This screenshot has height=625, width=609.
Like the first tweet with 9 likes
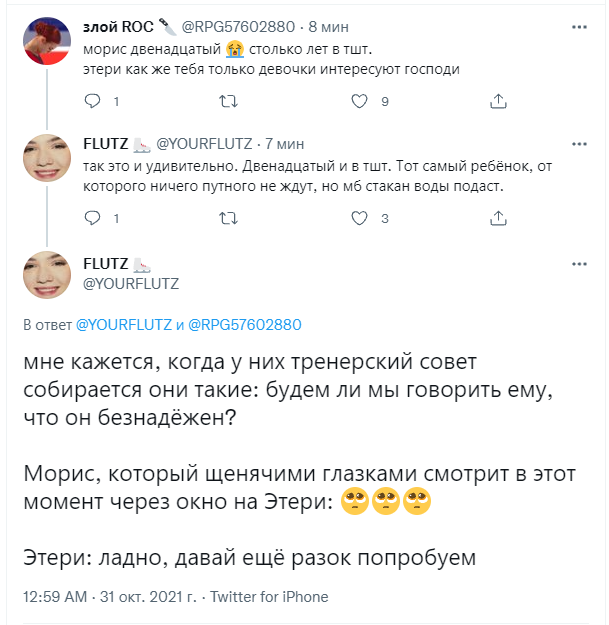(362, 101)
